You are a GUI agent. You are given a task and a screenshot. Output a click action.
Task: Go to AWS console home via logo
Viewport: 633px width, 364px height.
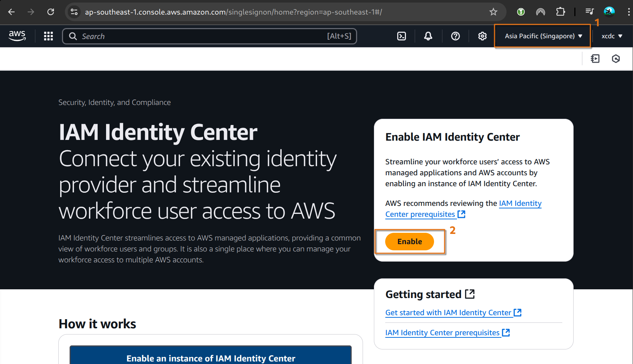[x=17, y=36]
